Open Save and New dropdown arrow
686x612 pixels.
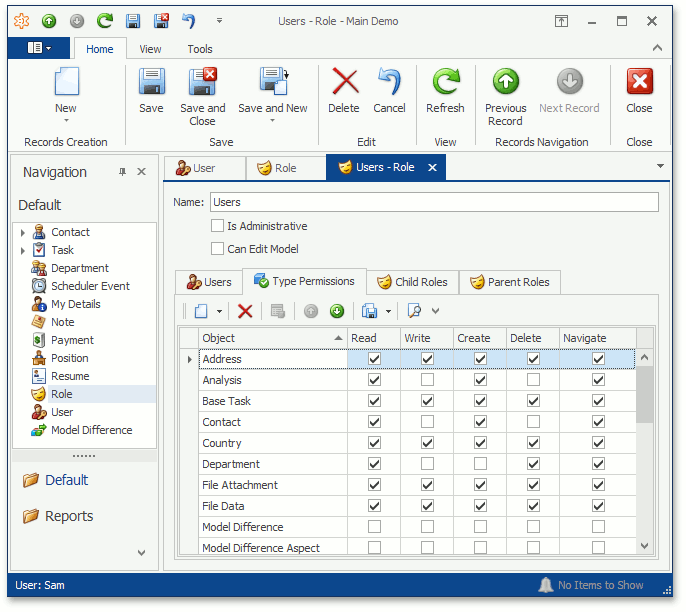pyautogui.click(x=272, y=121)
